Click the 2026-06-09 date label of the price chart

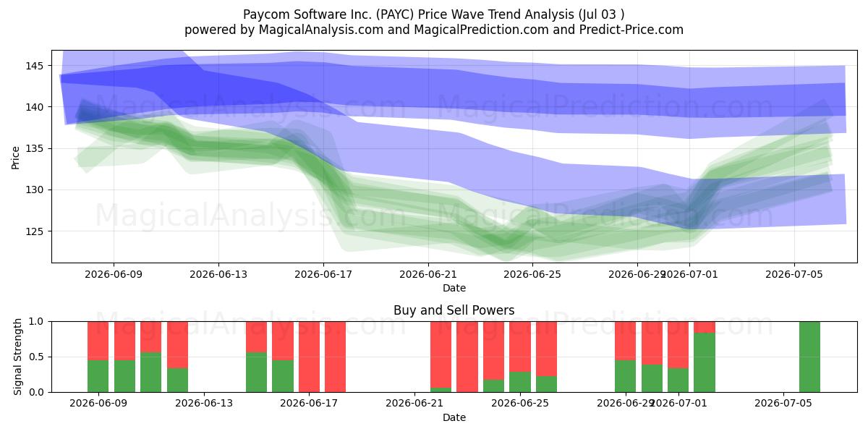pos(114,274)
